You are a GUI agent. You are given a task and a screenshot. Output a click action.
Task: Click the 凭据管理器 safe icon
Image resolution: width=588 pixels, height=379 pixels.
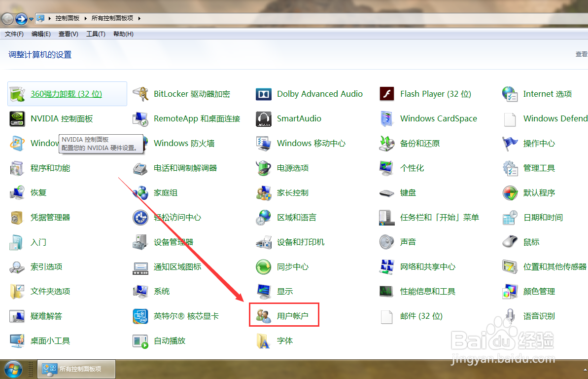(17, 218)
